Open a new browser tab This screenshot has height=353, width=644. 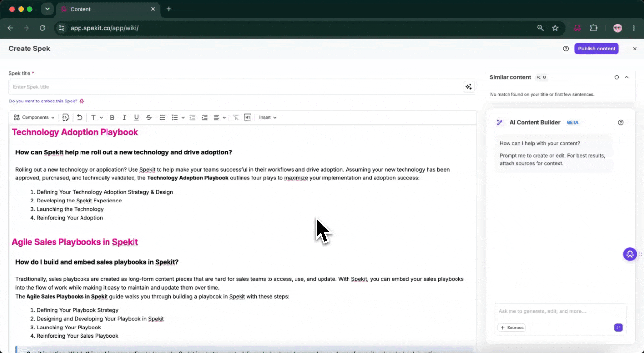169,9
